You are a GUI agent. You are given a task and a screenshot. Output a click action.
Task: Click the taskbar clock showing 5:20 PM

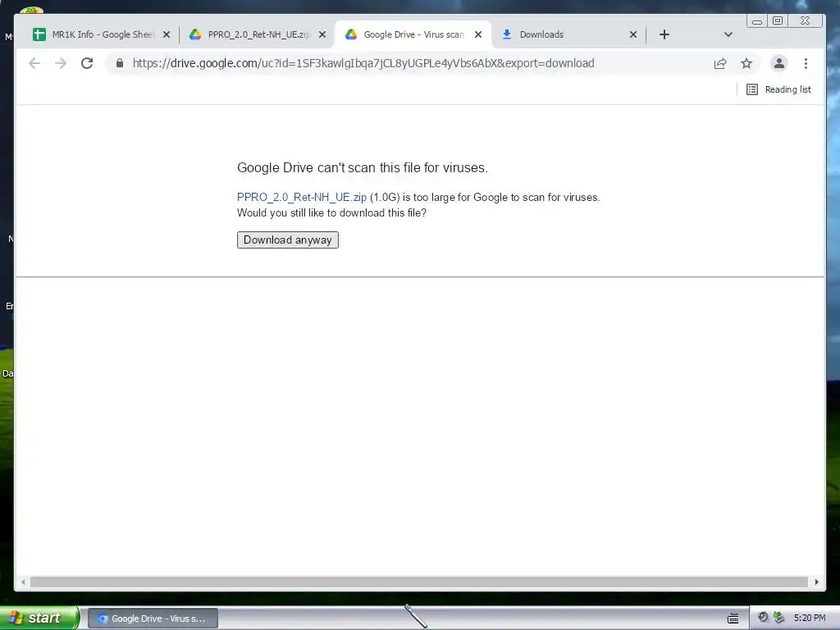coord(810,618)
